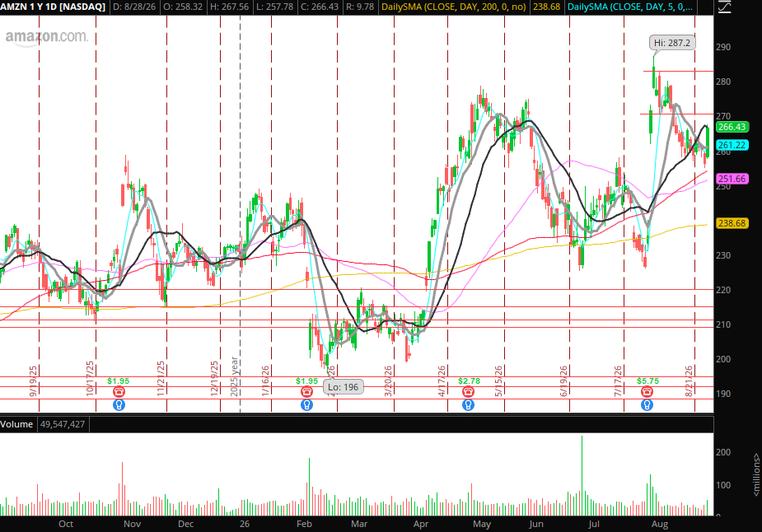Click the 4/17/26 expiration date marker

click(x=442, y=382)
